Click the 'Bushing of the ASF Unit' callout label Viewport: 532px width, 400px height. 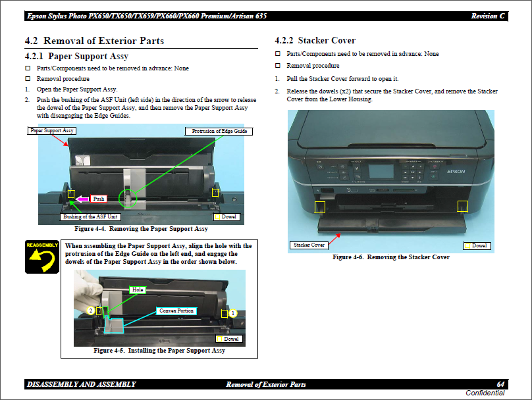[91, 216]
